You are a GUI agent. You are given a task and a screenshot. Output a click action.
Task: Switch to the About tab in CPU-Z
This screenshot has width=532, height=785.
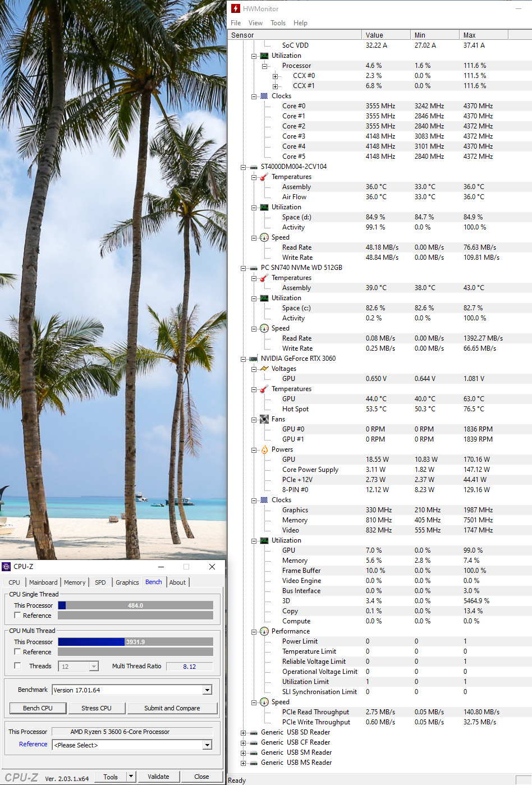tap(177, 582)
